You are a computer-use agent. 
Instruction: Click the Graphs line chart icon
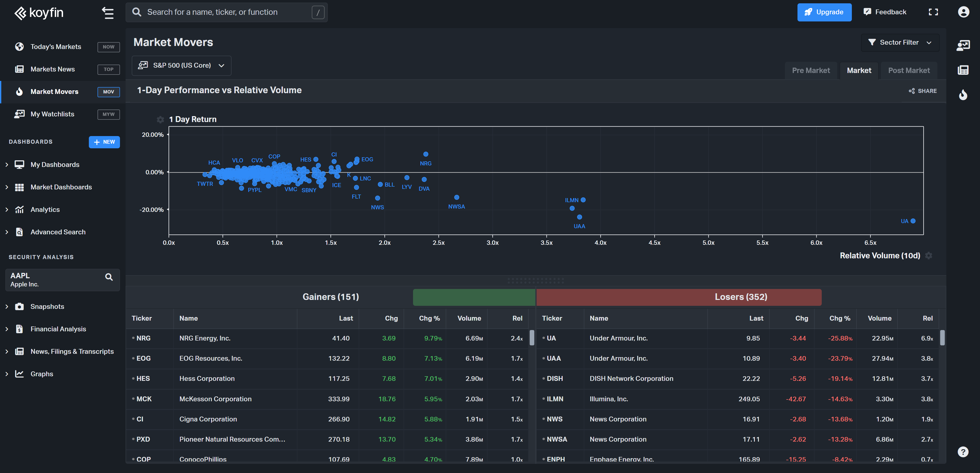19,374
